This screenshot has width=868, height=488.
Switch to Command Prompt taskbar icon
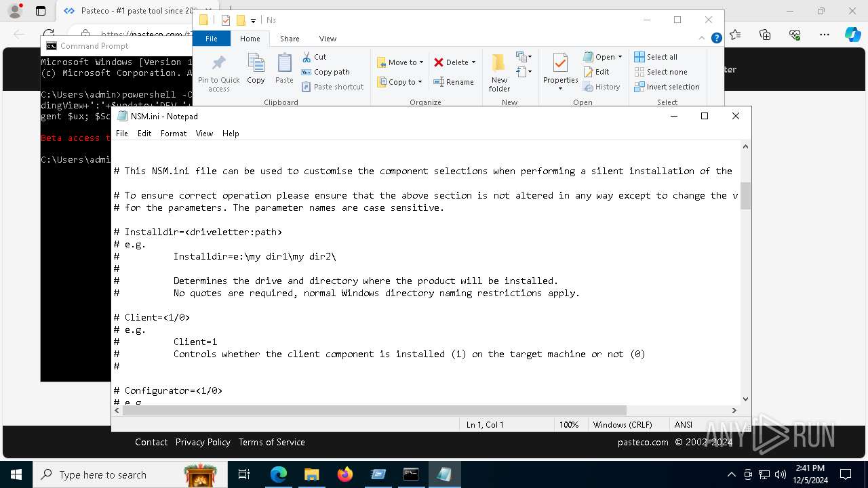tap(411, 474)
